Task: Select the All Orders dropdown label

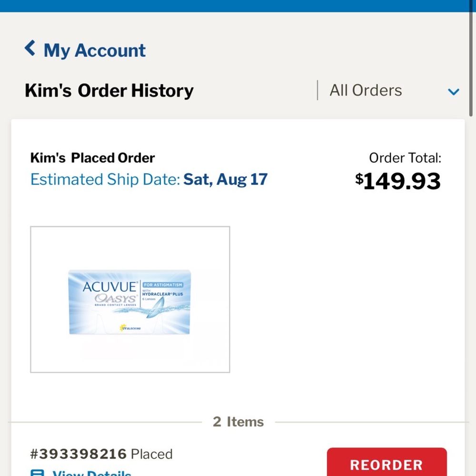Action: tap(366, 90)
